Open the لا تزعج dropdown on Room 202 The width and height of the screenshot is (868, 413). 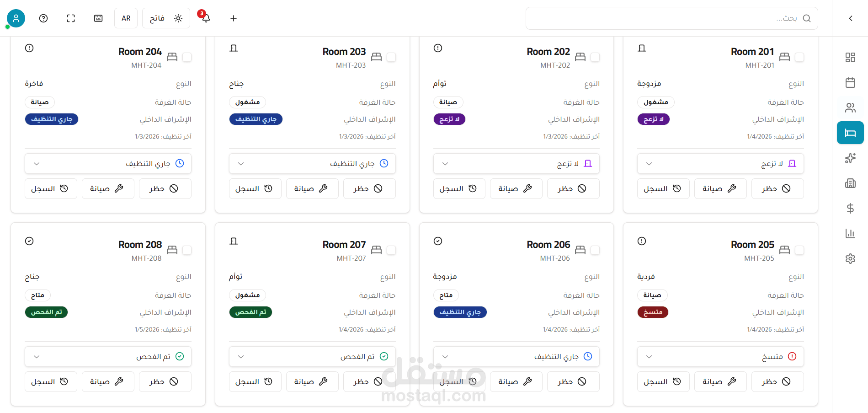pyautogui.click(x=516, y=163)
